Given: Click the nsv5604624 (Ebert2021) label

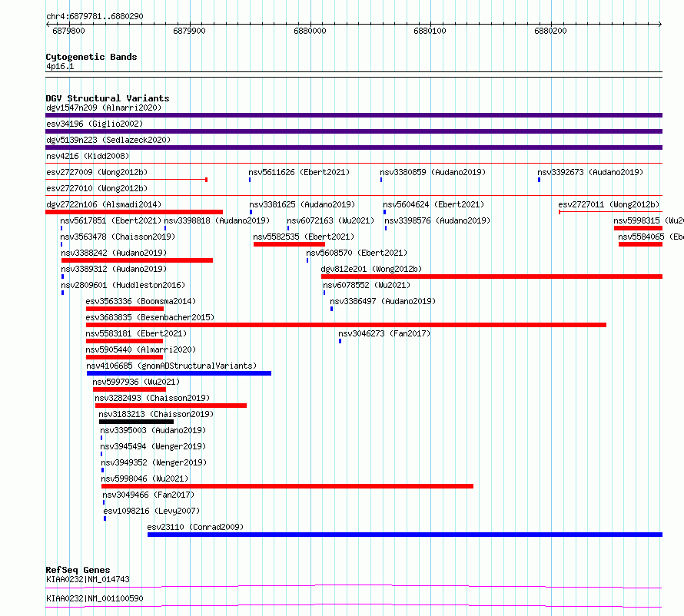Looking at the screenshot, I should (x=433, y=204).
